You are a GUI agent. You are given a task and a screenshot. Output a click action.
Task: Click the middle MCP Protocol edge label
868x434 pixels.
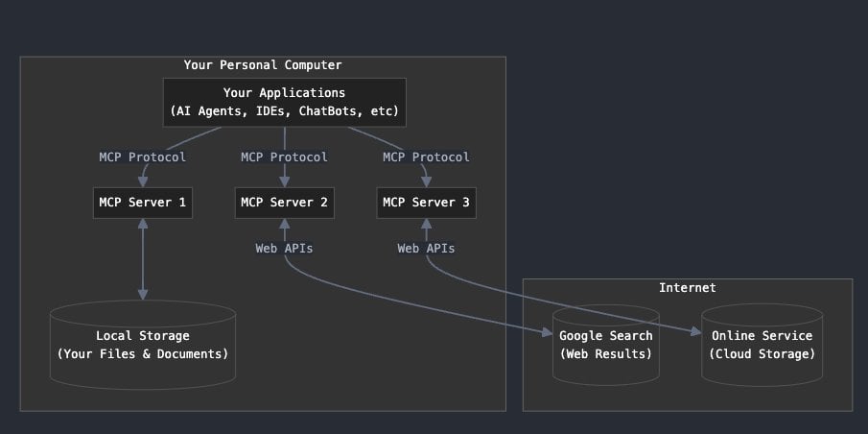(285, 157)
